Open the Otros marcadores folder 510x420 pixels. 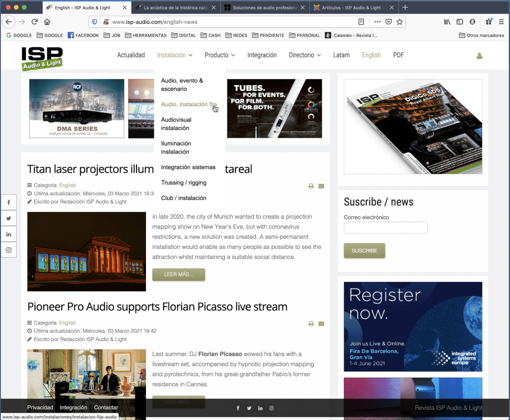[482, 35]
